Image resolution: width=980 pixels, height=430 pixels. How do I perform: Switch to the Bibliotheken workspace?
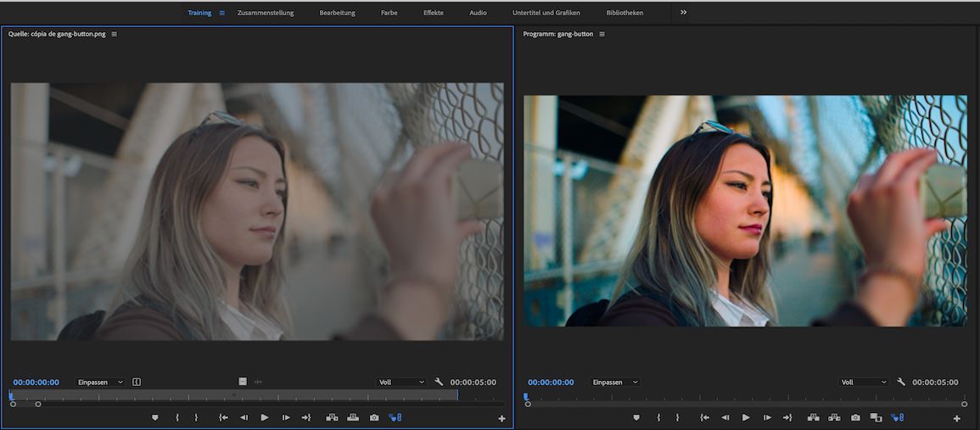point(624,13)
